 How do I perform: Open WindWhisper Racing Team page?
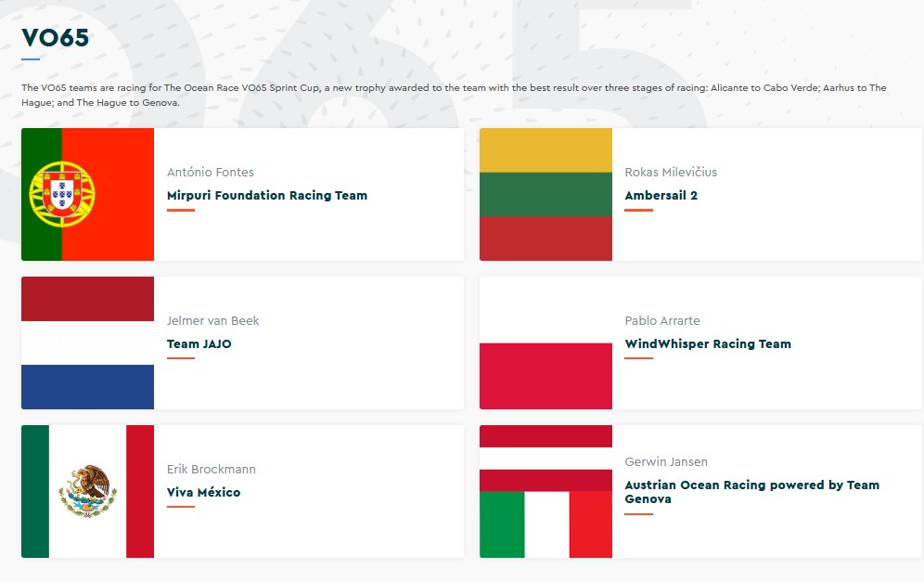[x=708, y=344]
